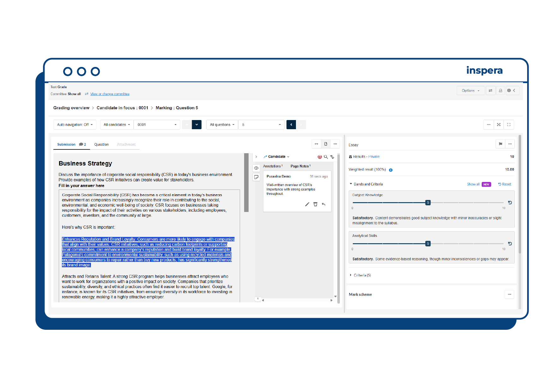Toggle the sticky note icon in annotation sidebar
Image resolution: width=554 pixels, height=392 pixels.
[x=256, y=177]
